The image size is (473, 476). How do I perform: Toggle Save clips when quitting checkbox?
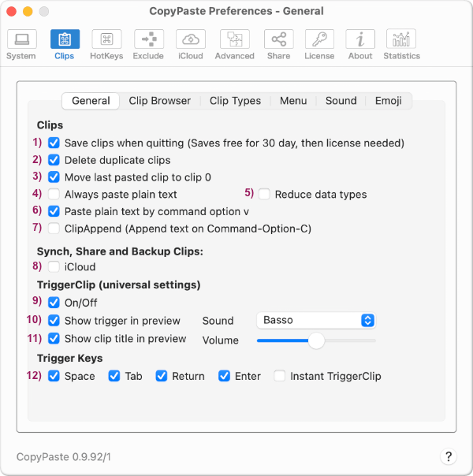coord(54,143)
